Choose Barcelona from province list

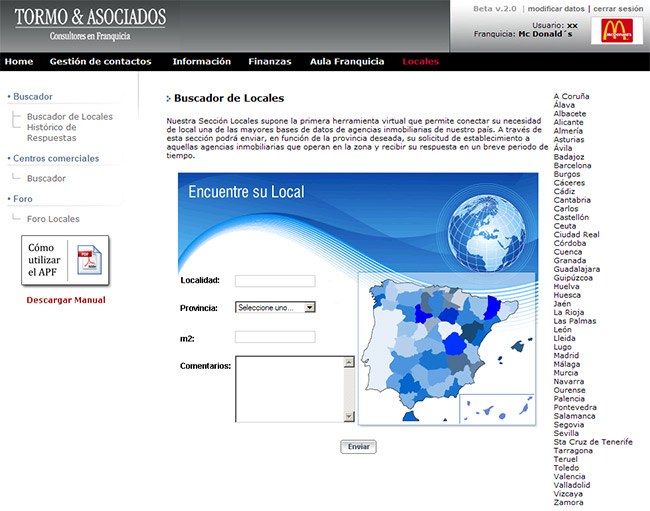[x=572, y=166]
